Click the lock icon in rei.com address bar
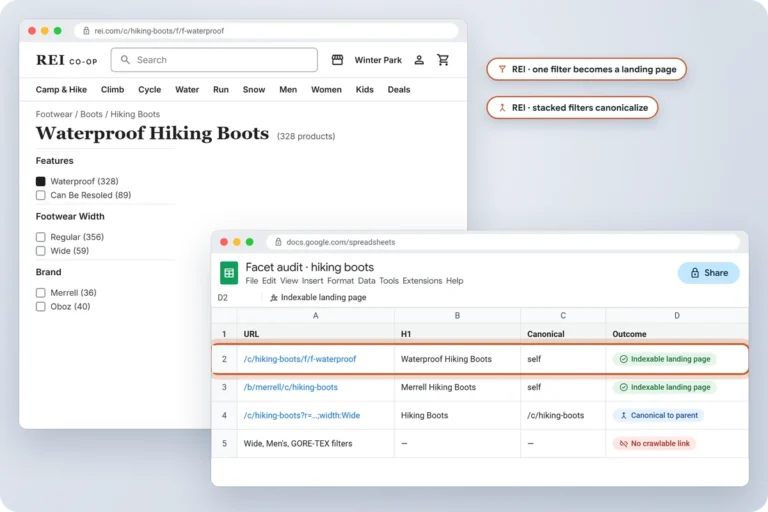Image resolution: width=768 pixels, height=512 pixels. 86,31
